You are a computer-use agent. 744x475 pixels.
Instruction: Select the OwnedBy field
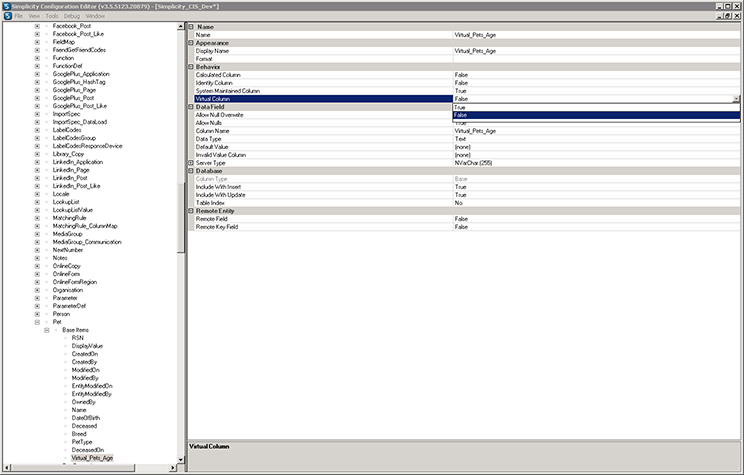point(84,402)
